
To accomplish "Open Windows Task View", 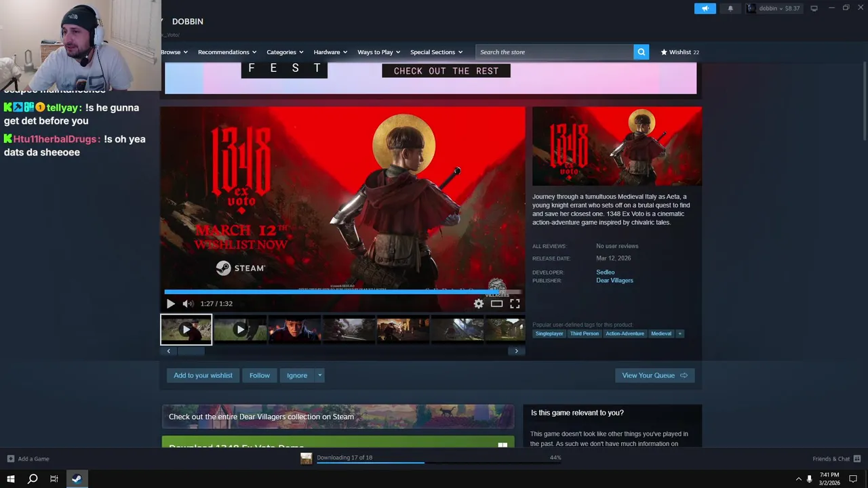I will tap(54, 479).
